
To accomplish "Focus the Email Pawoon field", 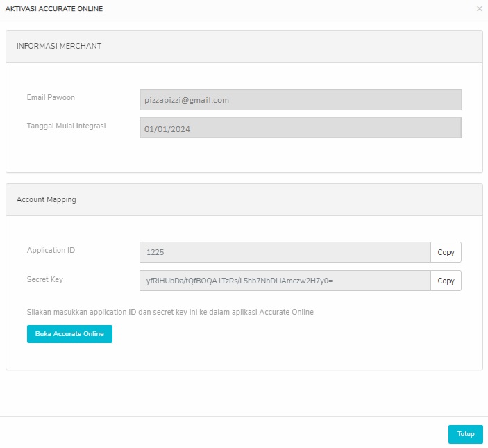I will pos(301,100).
